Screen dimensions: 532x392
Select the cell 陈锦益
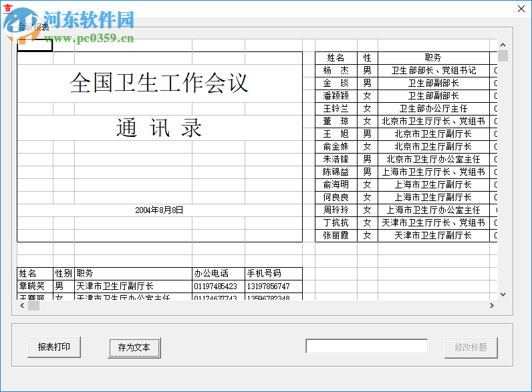336,172
